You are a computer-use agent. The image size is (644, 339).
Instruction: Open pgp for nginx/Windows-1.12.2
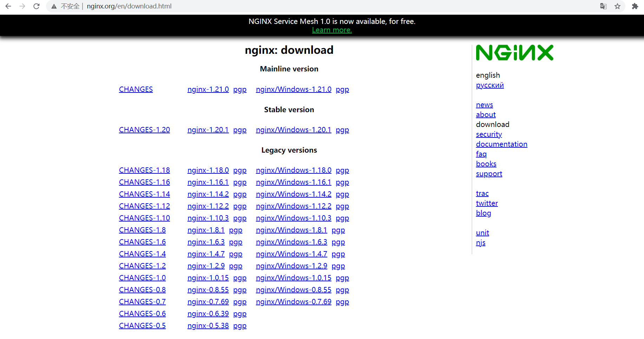(342, 206)
